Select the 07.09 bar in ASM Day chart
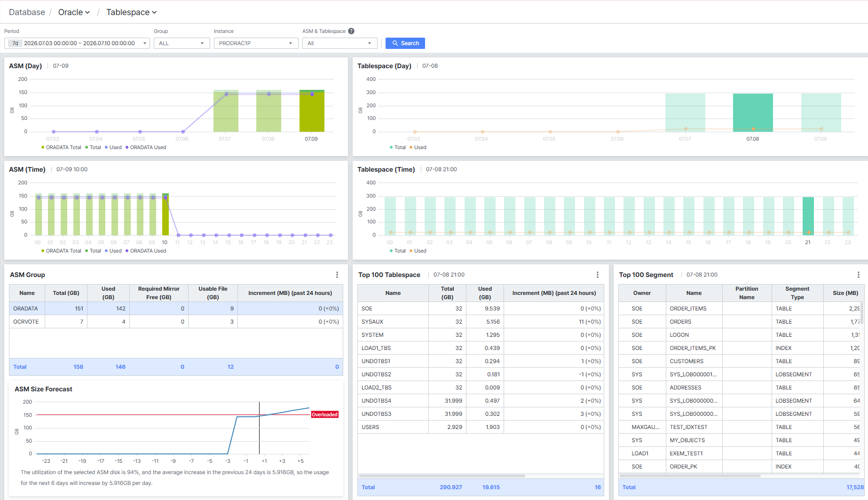 tap(312, 111)
